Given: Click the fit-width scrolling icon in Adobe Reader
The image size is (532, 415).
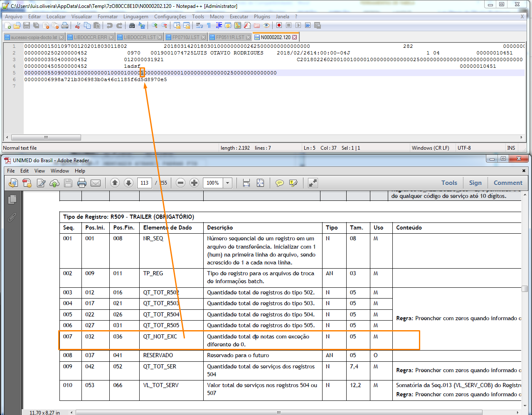Looking at the screenshot, I should point(246,183).
